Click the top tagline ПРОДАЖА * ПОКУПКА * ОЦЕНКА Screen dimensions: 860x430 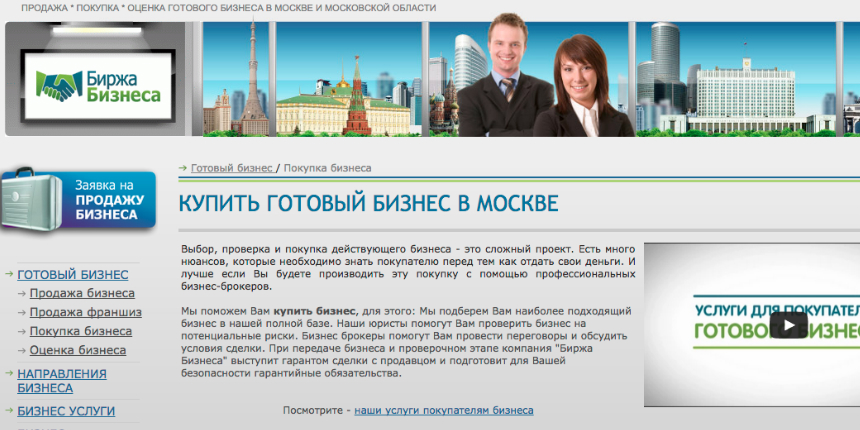(229, 8)
